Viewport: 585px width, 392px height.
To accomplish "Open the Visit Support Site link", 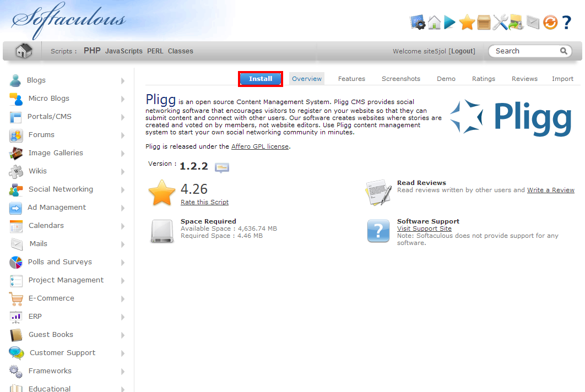I will (424, 228).
